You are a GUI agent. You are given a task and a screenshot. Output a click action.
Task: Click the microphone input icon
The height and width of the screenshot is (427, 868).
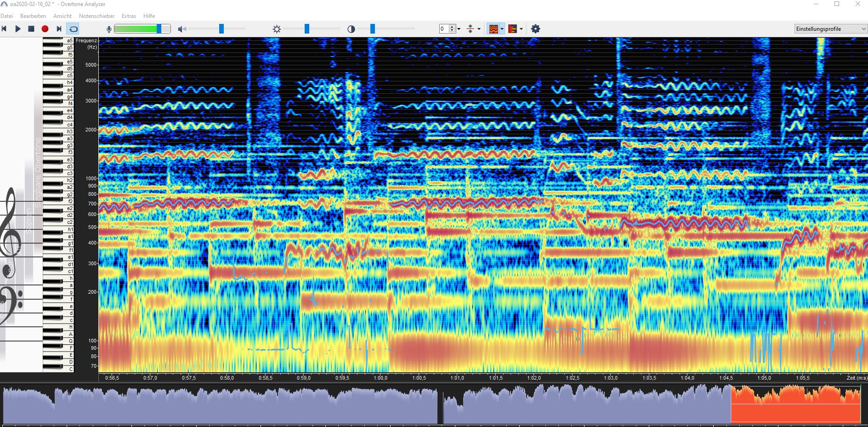coord(109,29)
